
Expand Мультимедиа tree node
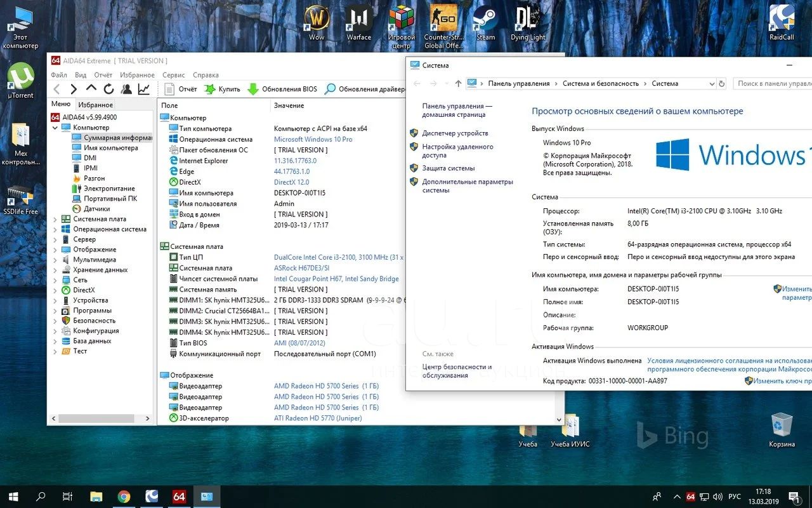pyautogui.click(x=55, y=260)
